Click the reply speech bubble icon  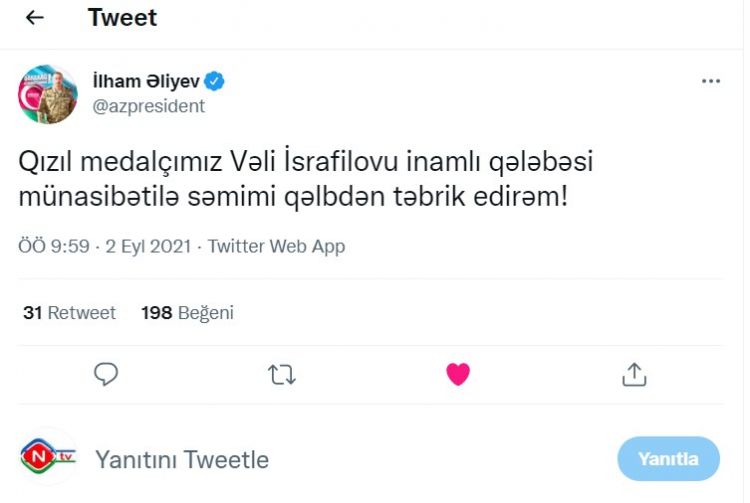coord(106,374)
